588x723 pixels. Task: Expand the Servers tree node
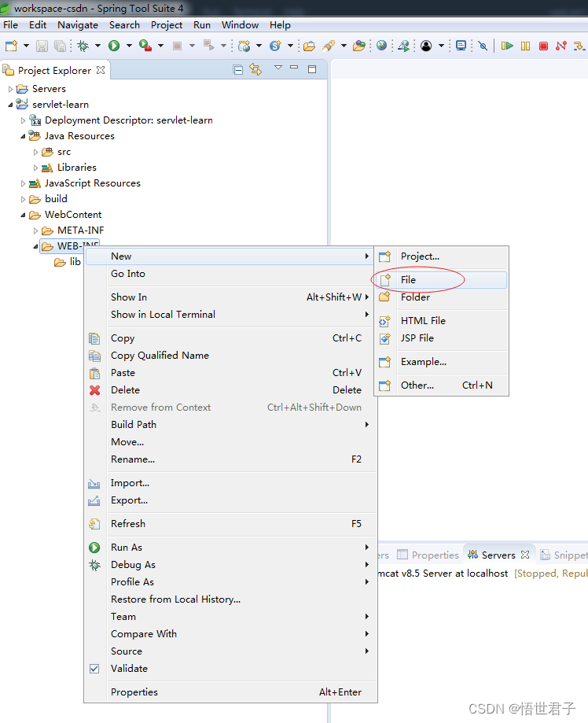point(10,89)
